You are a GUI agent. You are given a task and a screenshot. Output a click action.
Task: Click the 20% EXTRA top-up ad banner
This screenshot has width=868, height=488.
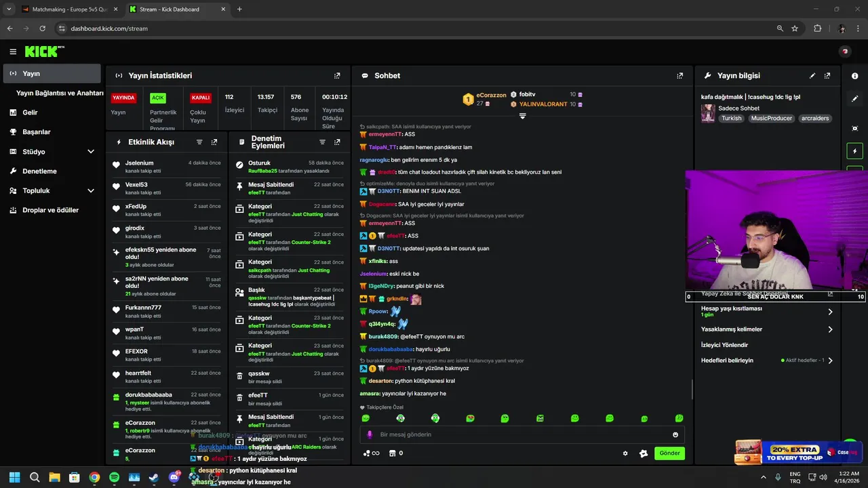tap(799, 453)
